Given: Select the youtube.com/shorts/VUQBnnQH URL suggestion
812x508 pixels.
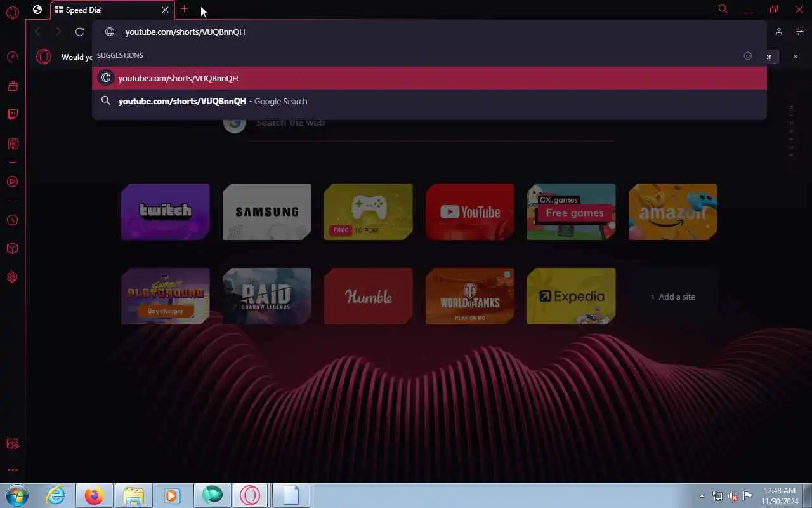Looking at the screenshot, I should (429, 78).
